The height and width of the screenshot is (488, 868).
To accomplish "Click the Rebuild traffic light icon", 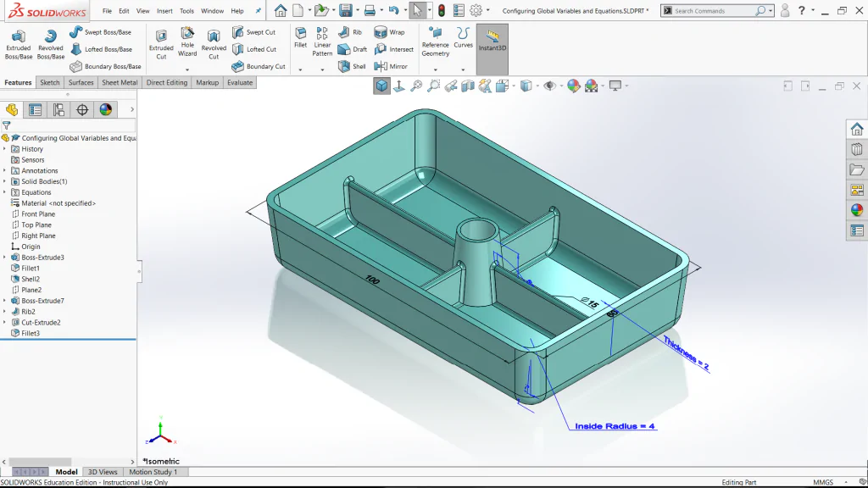I will (x=442, y=10).
